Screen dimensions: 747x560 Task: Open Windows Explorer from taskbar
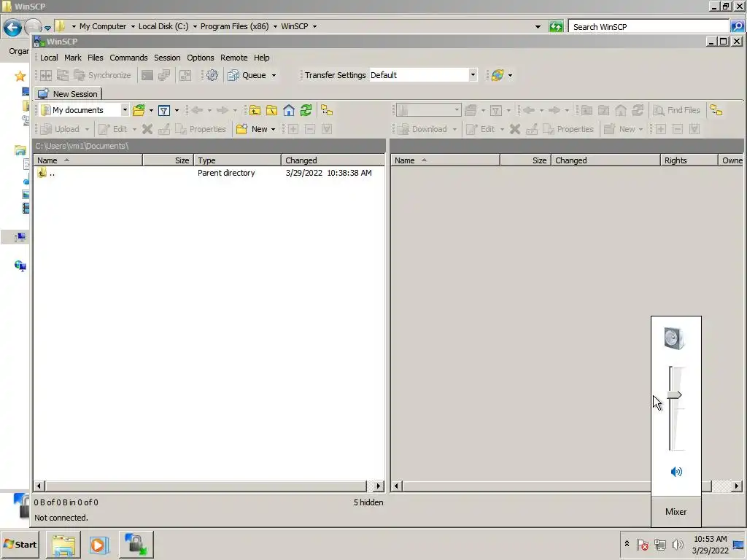pyautogui.click(x=63, y=544)
